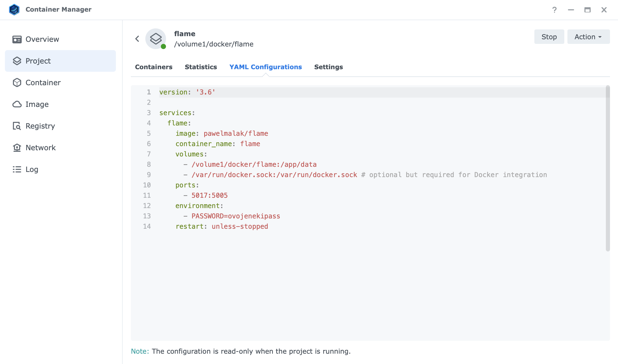Viewport: 618px width, 364px height.
Task: Go back using the left arrow
Action: click(x=137, y=39)
